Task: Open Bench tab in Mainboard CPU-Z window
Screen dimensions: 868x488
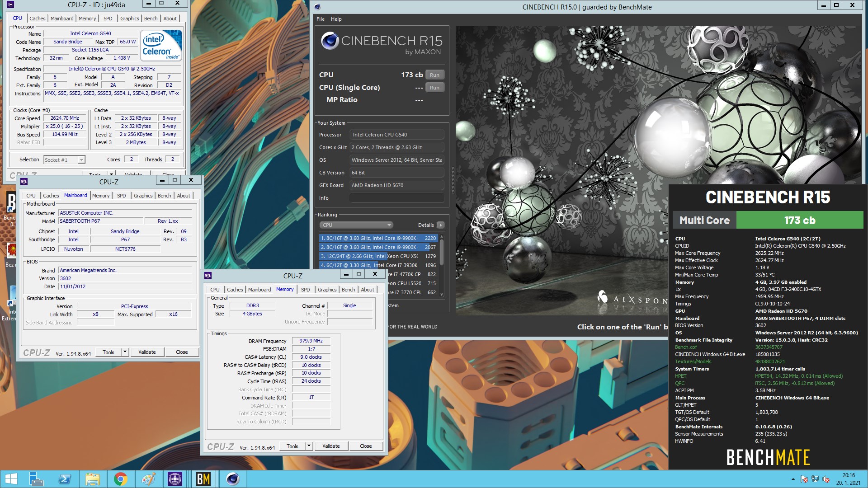Action: (x=164, y=196)
